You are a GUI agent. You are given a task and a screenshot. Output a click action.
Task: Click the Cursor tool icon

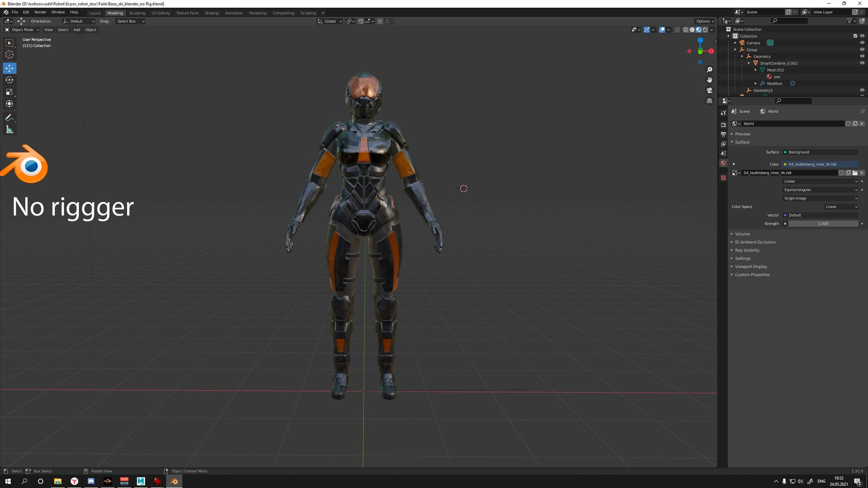(9, 55)
